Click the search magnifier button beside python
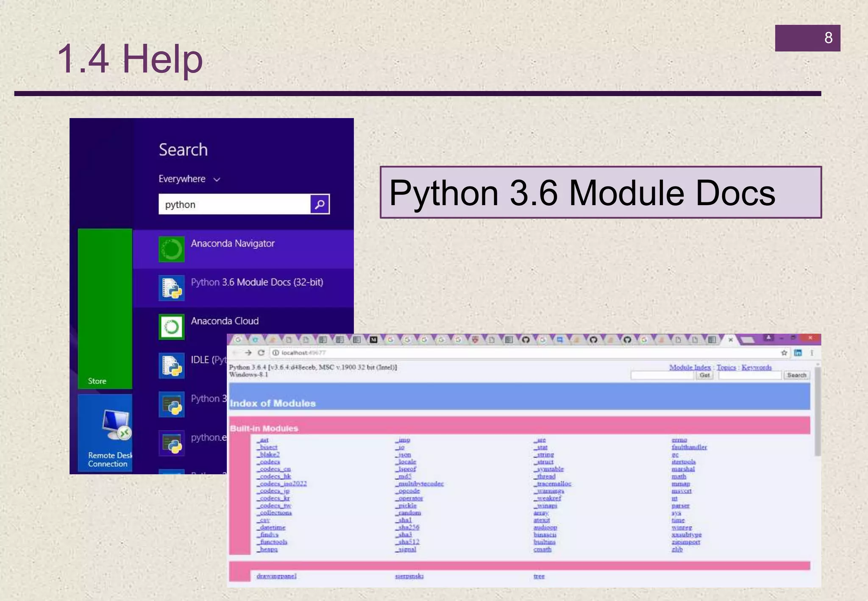The image size is (868, 601). (x=320, y=204)
